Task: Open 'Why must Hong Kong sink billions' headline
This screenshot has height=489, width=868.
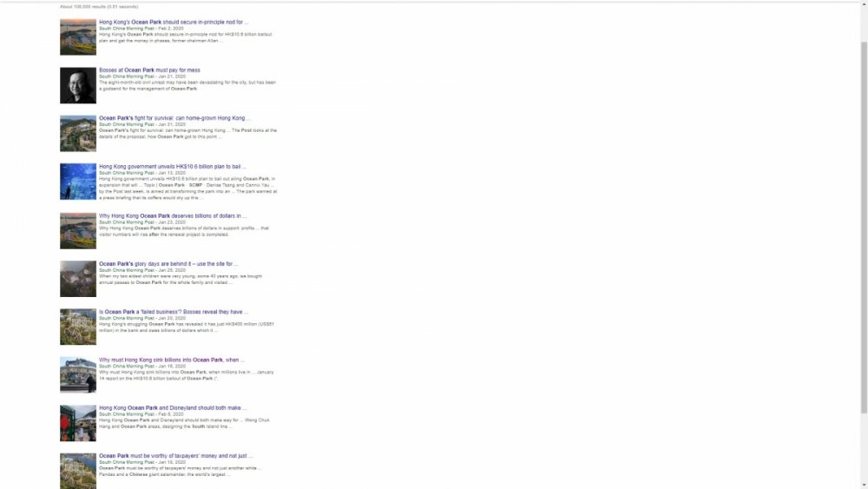Action: click(171, 360)
